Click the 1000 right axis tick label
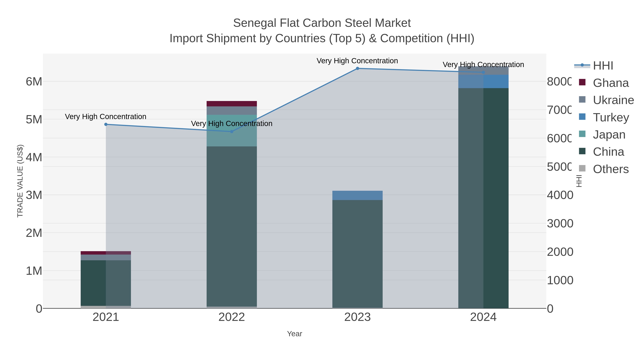 560,280
